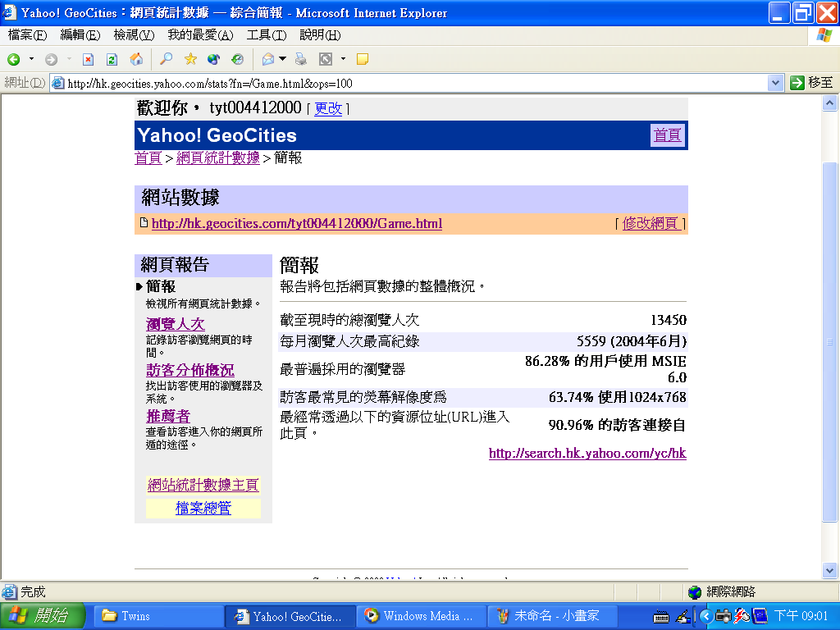The image size is (840, 630).
Task: Open the 編輯(E) menu
Action: click(x=80, y=35)
